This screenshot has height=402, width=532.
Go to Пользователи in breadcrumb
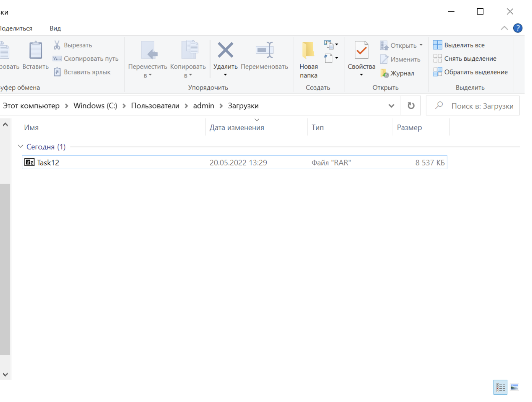155,106
